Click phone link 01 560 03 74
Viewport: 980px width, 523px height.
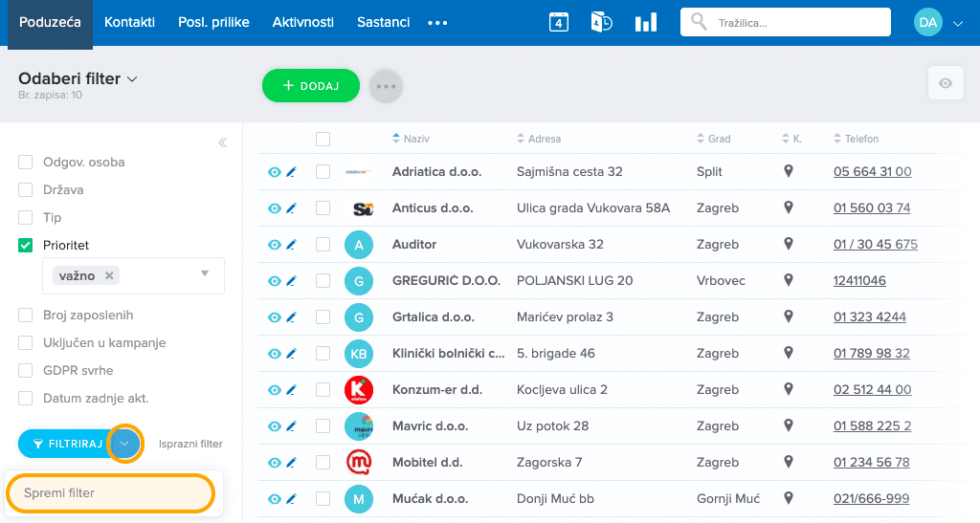pos(872,207)
